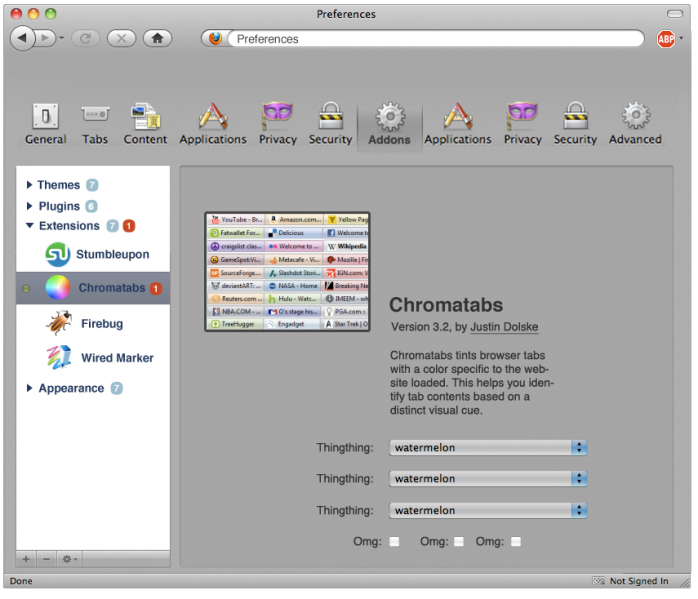The image size is (698, 599).
Task: Click the Chromatabs preview thumbnail
Action: 287,271
